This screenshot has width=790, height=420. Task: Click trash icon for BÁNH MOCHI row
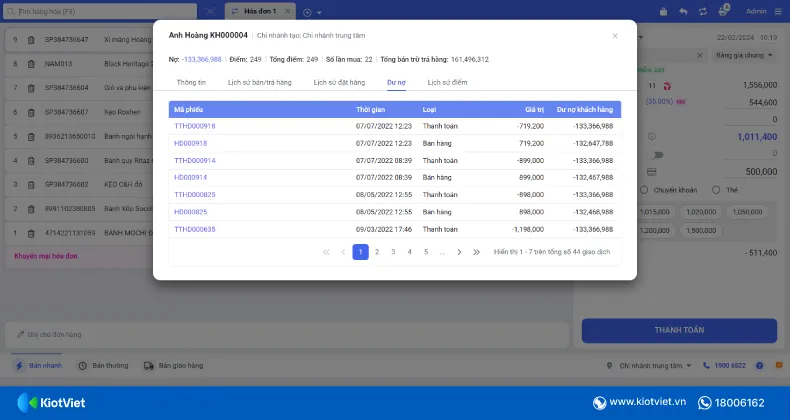click(31, 232)
